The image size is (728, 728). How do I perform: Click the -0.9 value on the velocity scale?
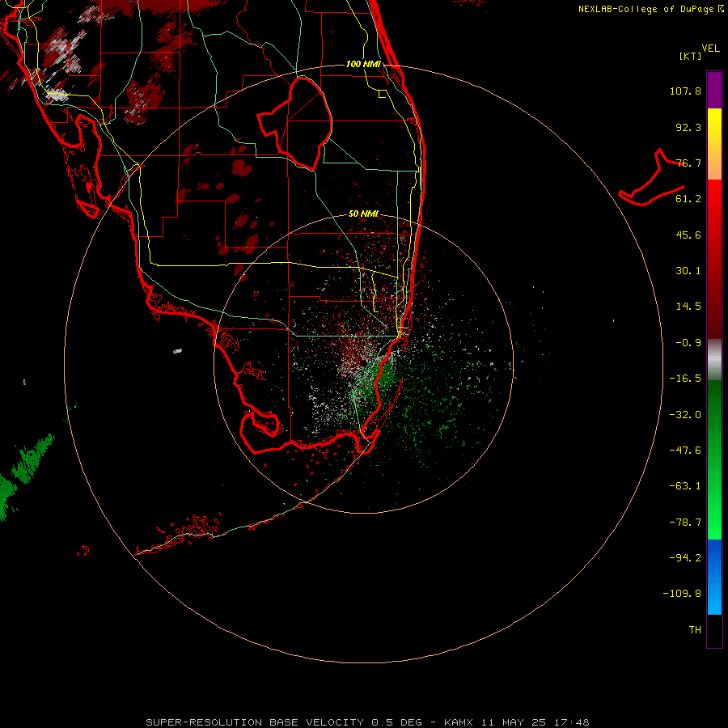(688, 343)
